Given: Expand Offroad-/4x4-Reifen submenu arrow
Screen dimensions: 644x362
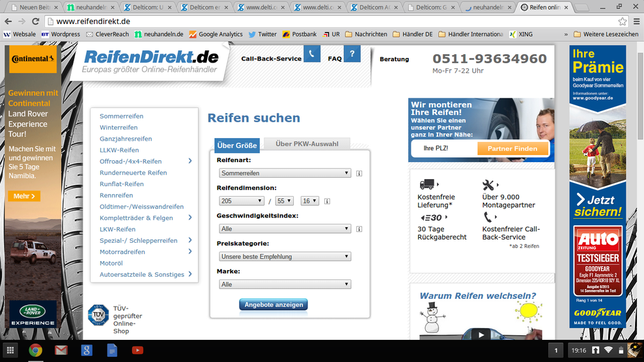Looking at the screenshot, I should (190, 161).
